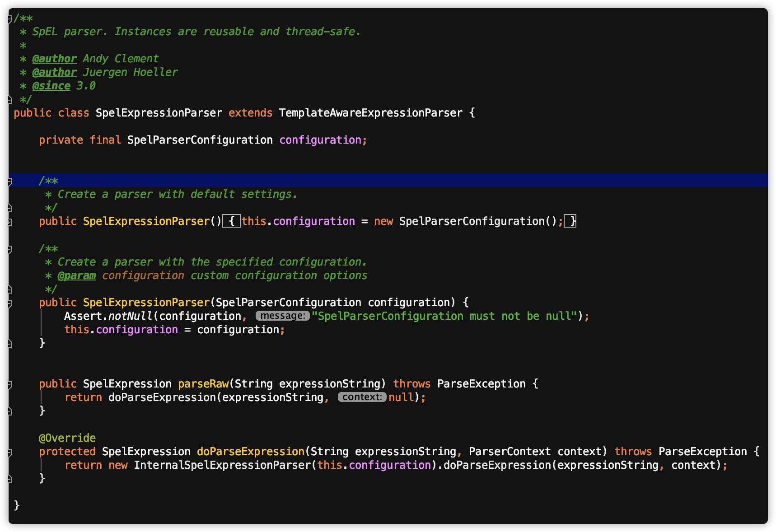Collapse the class Javadoc comment fold marker
This screenshot has height=532, width=776.
(x=10, y=19)
